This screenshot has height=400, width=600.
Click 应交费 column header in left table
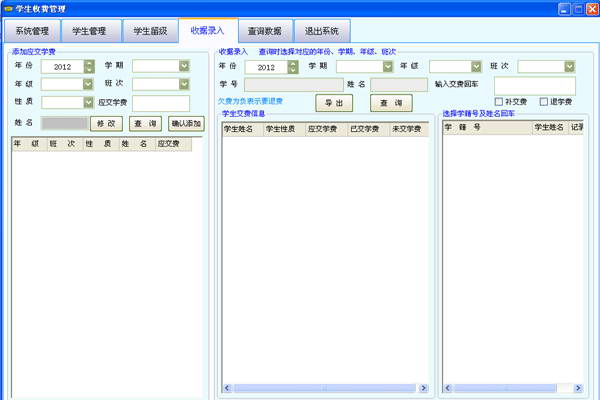click(x=173, y=144)
